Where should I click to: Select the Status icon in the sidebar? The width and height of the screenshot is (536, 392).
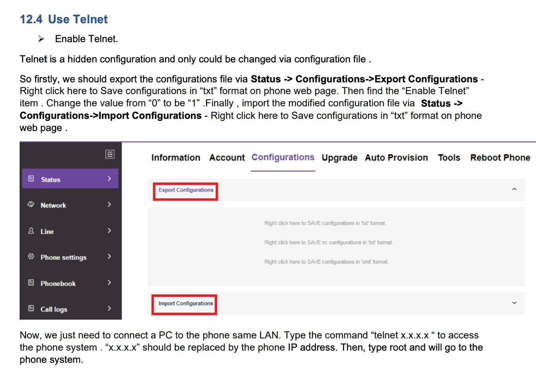coord(31,179)
